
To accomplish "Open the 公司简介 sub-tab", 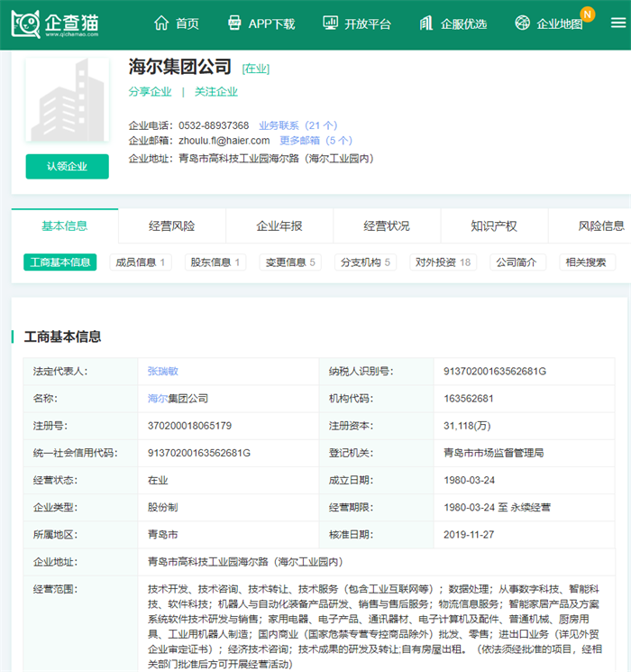I will [518, 262].
